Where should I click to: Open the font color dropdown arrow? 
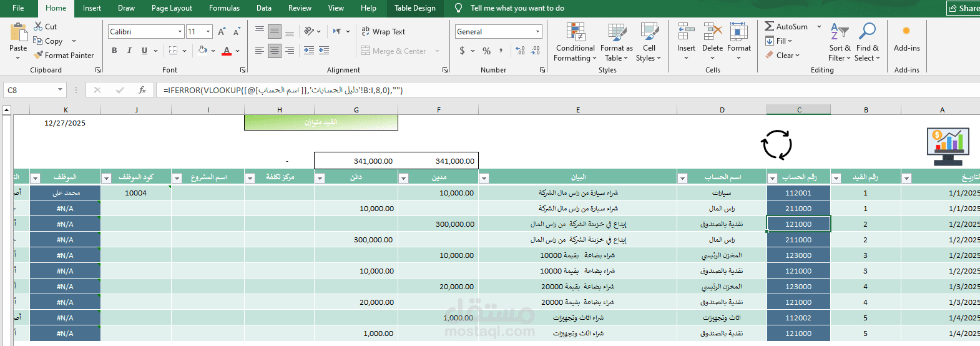238,51
